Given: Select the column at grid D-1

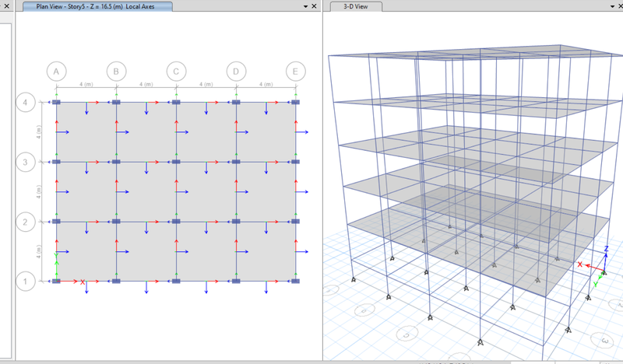Looking at the screenshot, I should [236, 281].
